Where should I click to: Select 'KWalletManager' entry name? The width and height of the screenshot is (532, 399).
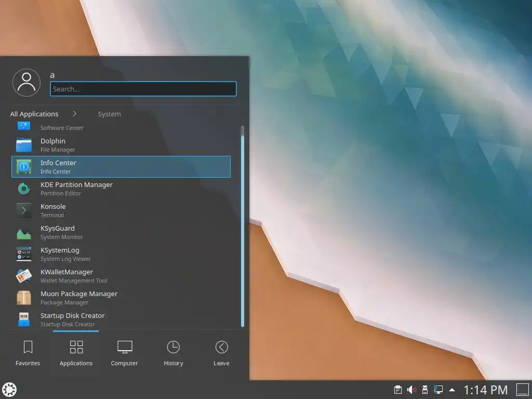coord(66,272)
